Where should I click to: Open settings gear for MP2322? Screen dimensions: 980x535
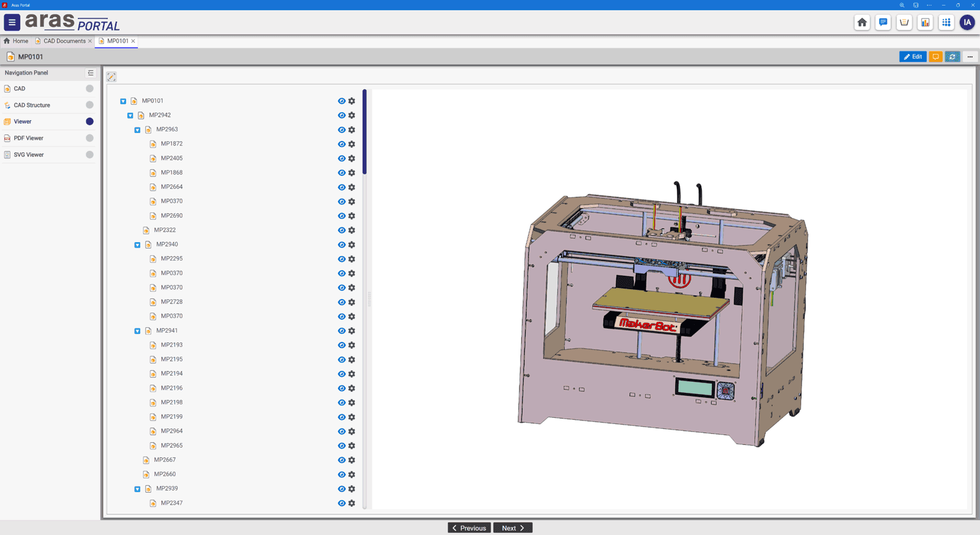point(352,230)
